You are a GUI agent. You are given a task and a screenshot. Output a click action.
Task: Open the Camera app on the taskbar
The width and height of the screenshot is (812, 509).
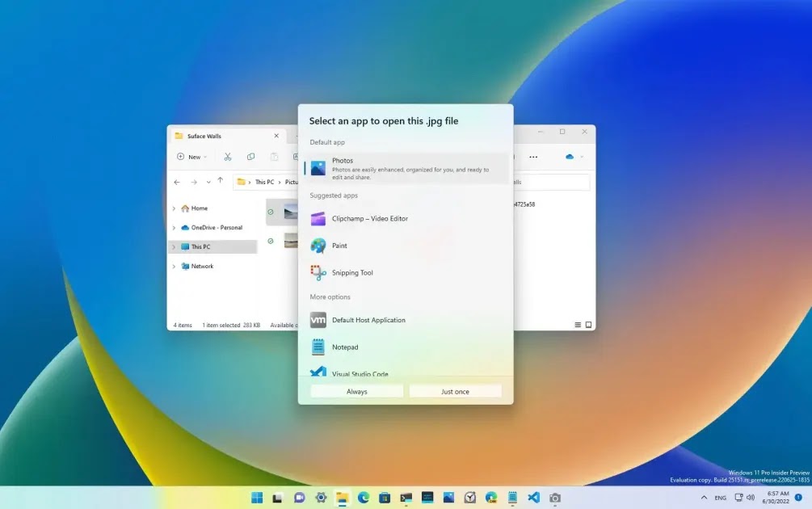pyautogui.click(x=554, y=498)
